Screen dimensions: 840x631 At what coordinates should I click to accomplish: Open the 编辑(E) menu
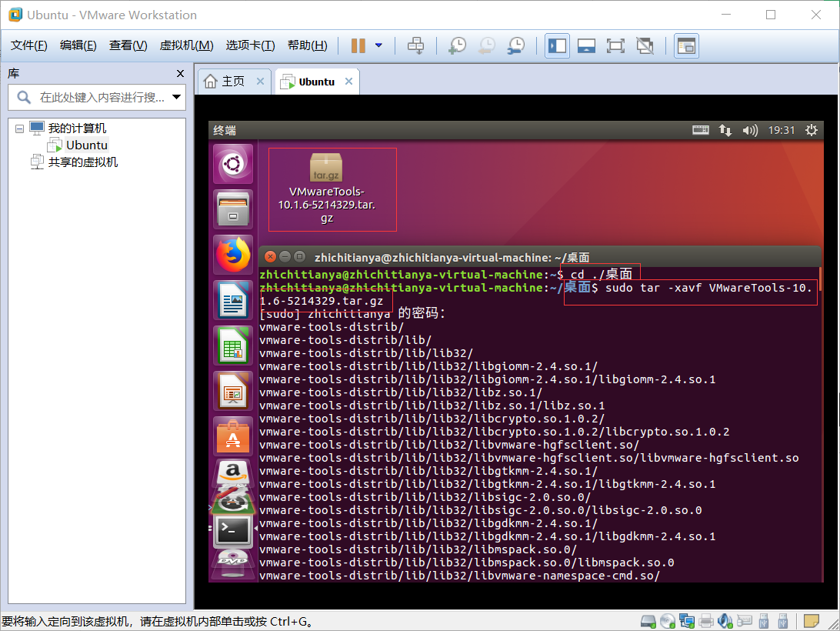tap(78, 45)
